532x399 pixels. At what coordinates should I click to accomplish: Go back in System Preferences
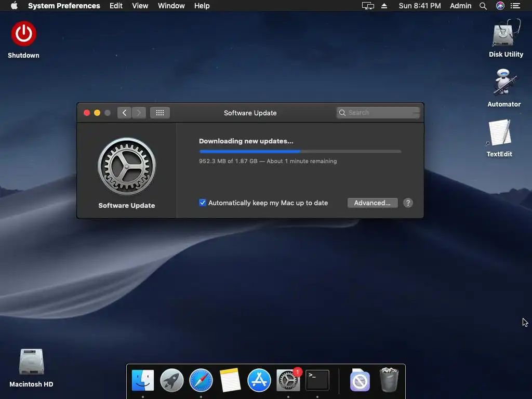tap(124, 113)
